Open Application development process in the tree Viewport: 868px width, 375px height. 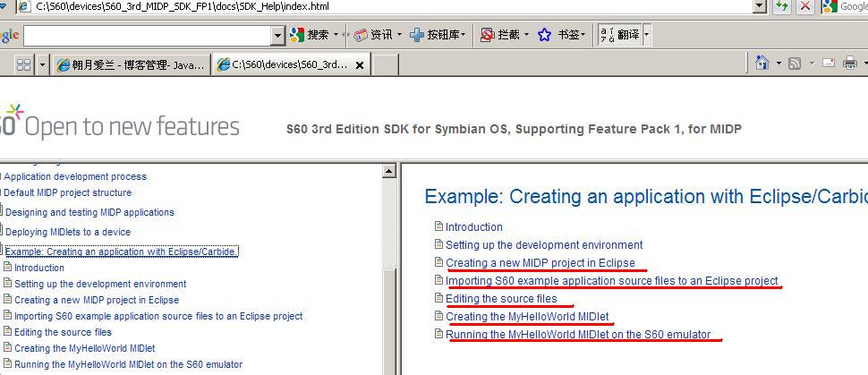pos(75,176)
